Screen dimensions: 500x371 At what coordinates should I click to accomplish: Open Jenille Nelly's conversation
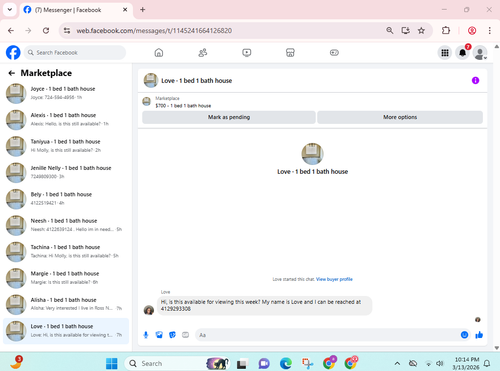point(66,172)
